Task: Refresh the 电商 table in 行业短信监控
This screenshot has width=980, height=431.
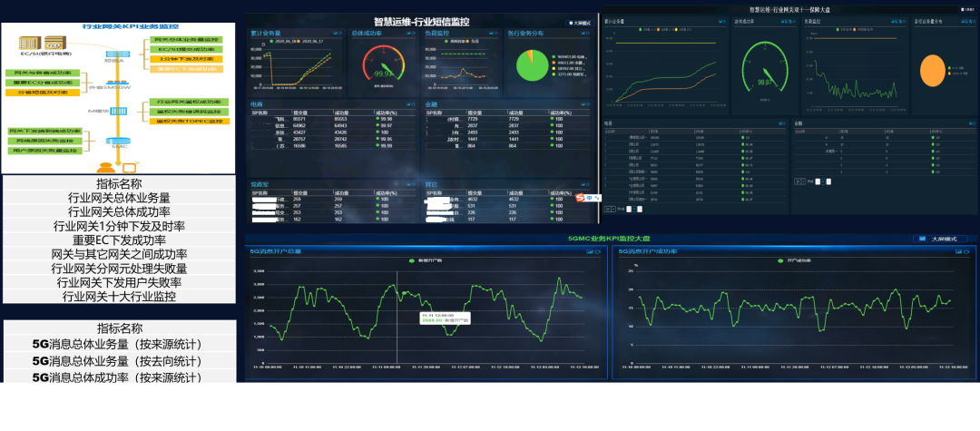Action: point(414,104)
